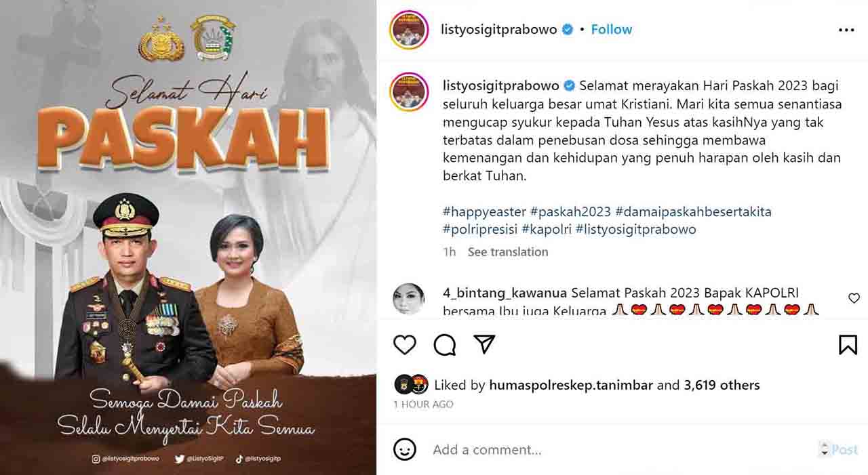Expand See translation under the caption
This screenshot has width=868, height=475.
pos(508,251)
